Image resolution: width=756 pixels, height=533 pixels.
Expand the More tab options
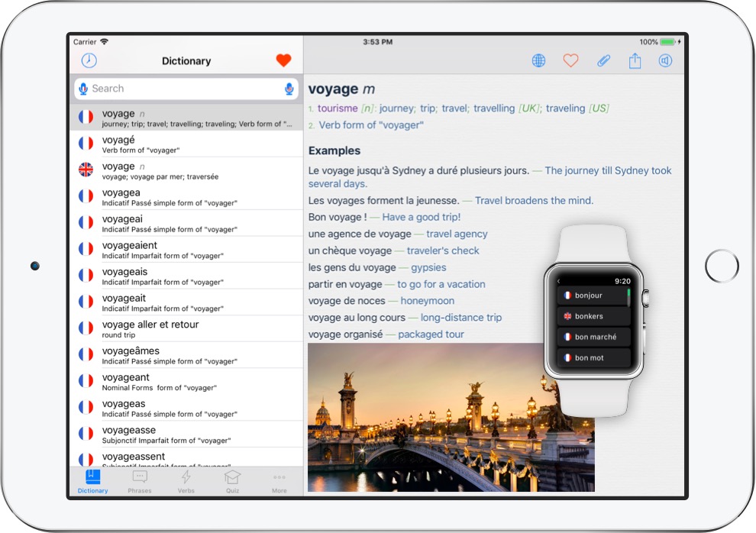click(x=279, y=481)
